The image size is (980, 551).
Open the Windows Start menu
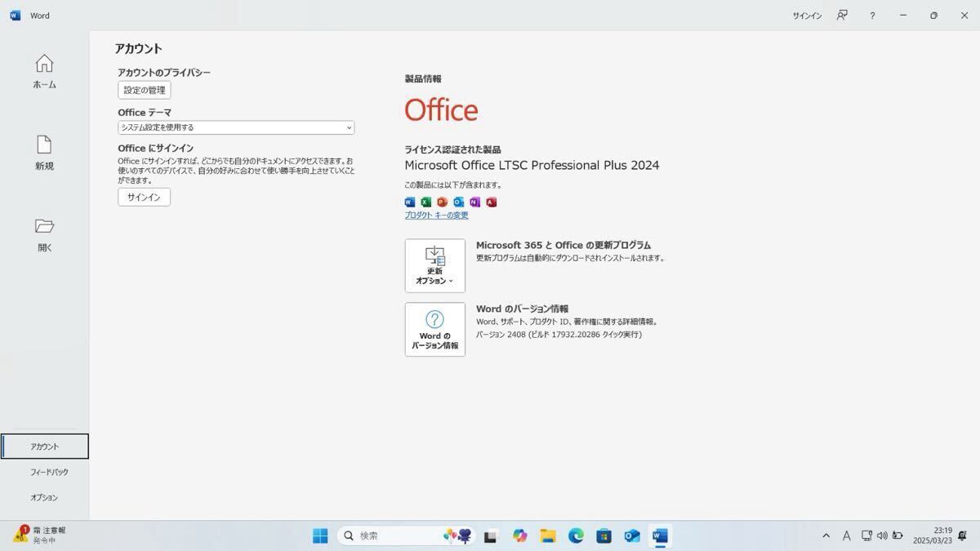[320, 535]
